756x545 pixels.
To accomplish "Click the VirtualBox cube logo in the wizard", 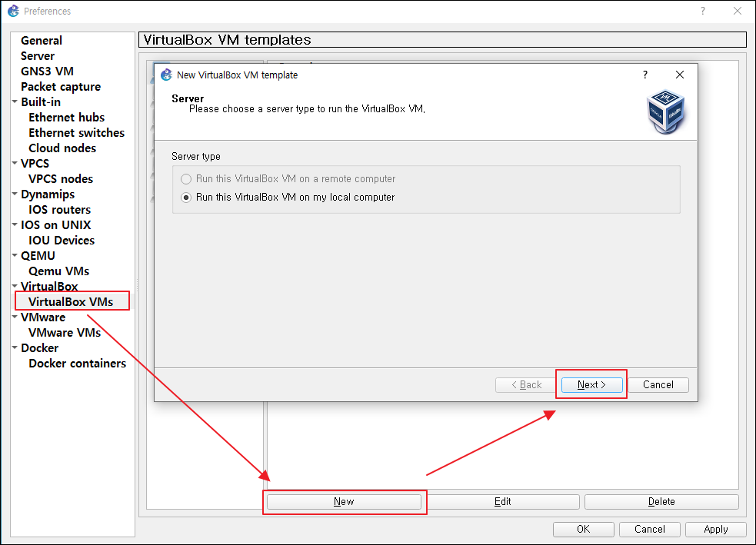I will pos(665,111).
